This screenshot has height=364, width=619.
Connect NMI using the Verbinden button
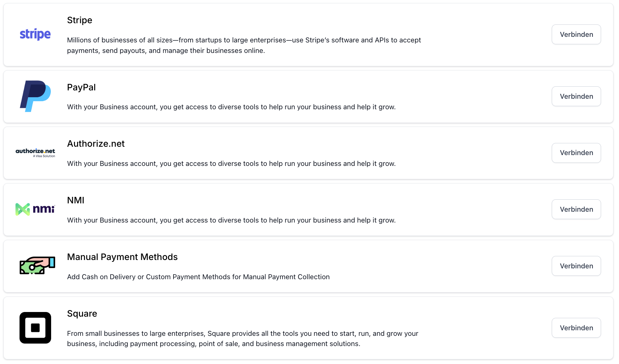coord(576,209)
